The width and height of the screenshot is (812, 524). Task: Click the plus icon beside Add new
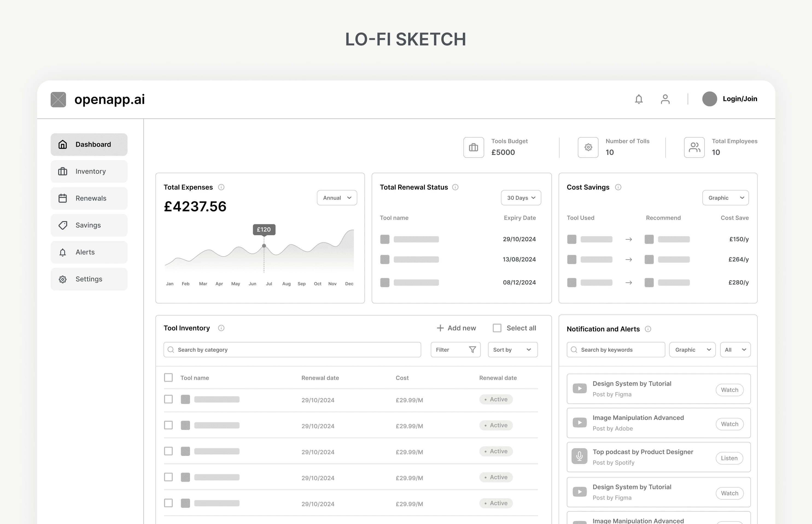(x=440, y=328)
